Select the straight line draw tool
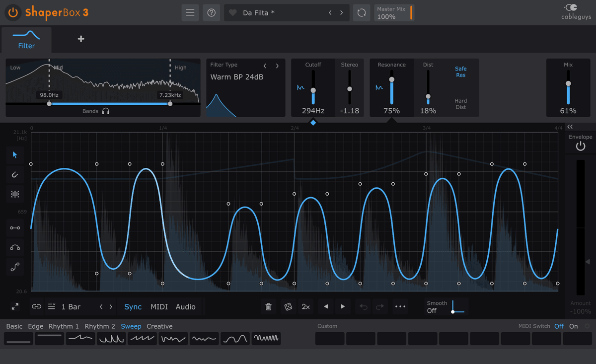Viewport: 596px width, 364px height. pyautogui.click(x=15, y=227)
